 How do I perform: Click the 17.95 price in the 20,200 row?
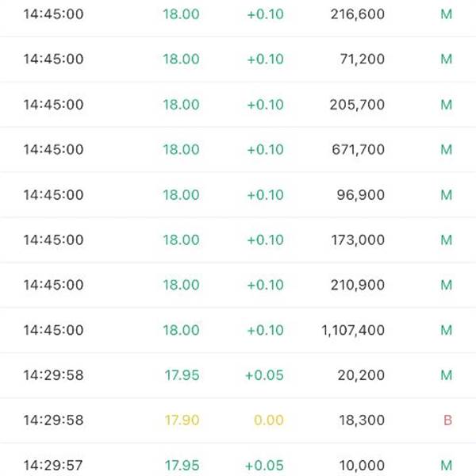182,375
